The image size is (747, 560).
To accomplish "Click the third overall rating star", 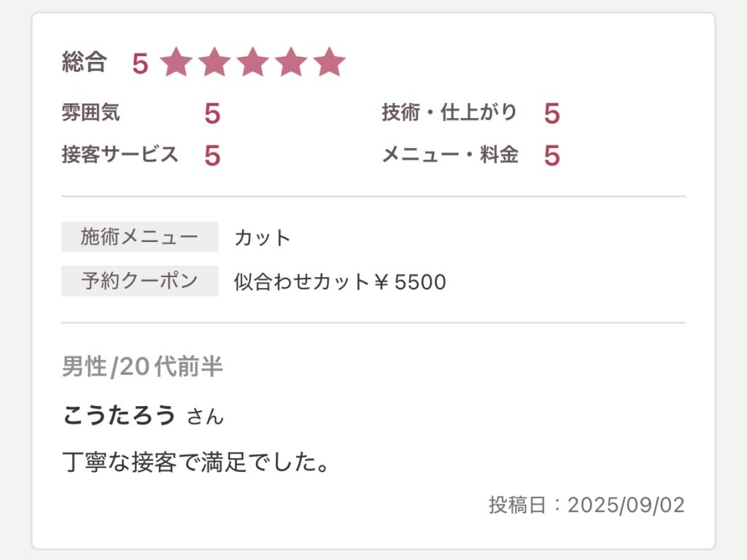I will [252, 63].
